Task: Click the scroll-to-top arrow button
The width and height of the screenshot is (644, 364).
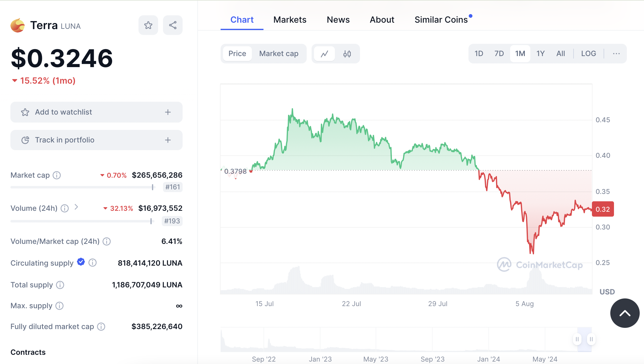Action: (625, 313)
